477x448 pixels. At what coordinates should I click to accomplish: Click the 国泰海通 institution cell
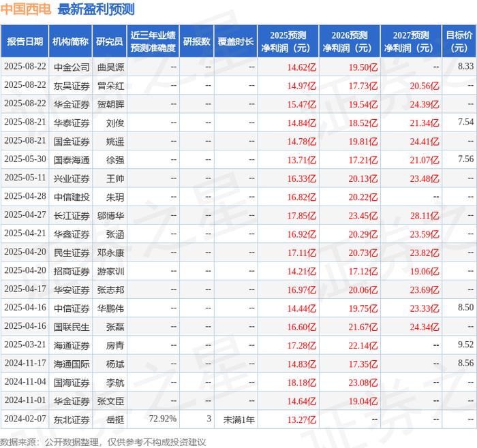tap(72, 160)
